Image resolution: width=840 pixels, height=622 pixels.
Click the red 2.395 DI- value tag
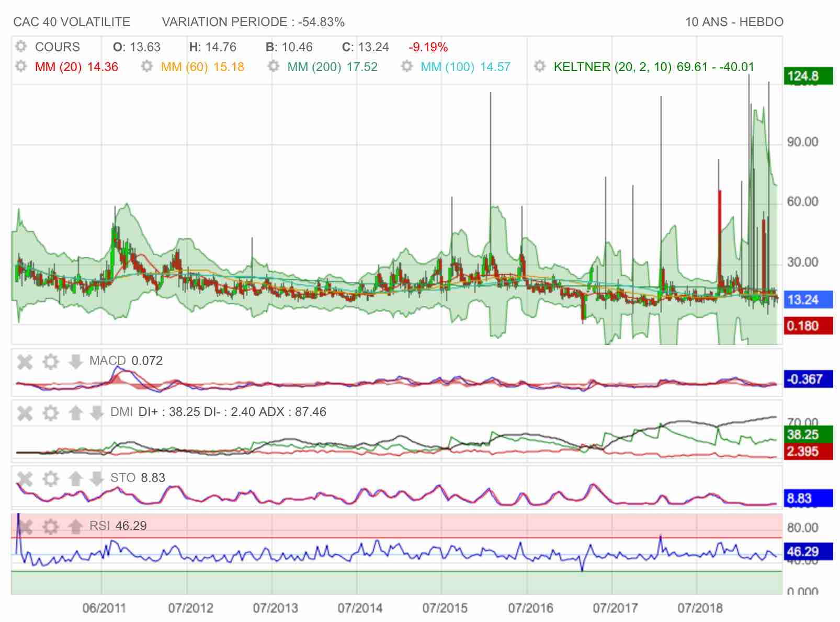click(808, 452)
